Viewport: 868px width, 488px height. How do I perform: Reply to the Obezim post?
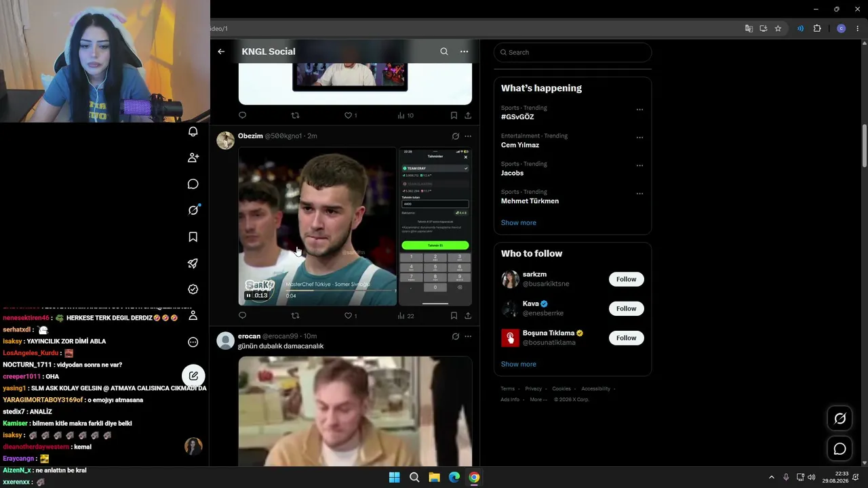(x=243, y=315)
